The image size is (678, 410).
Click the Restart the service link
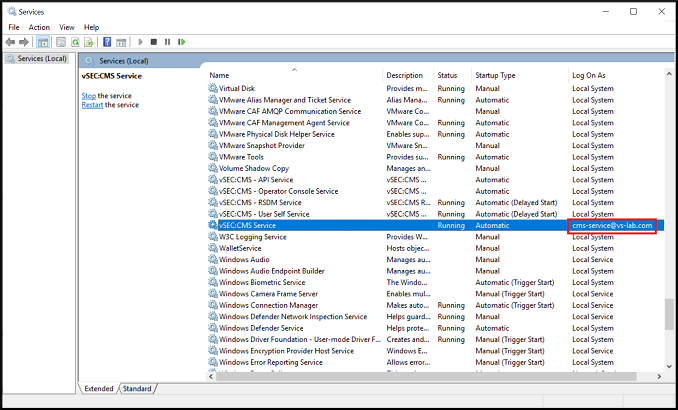tap(92, 105)
